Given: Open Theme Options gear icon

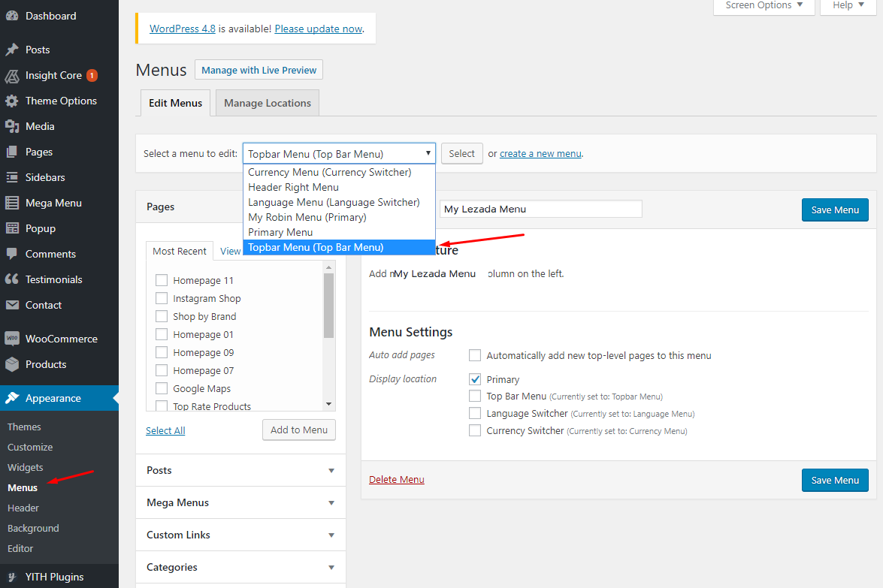Looking at the screenshot, I should (12, 101).
